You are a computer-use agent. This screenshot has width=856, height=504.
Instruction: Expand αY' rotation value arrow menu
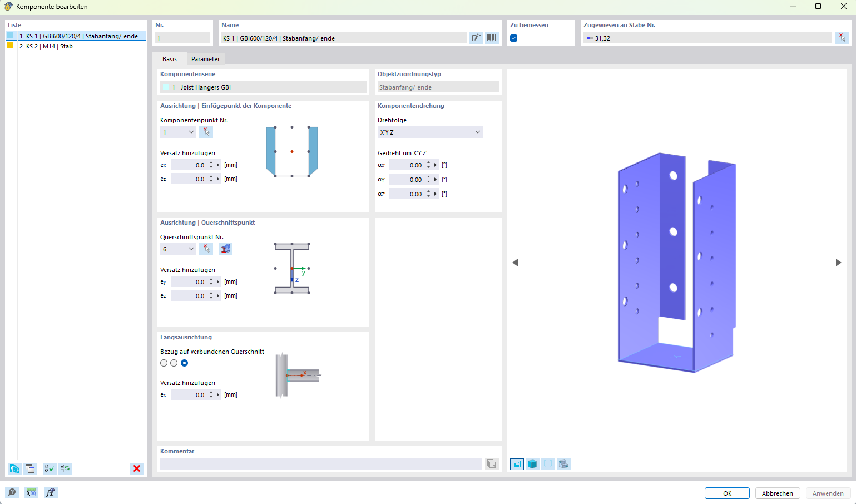(436, 180)
